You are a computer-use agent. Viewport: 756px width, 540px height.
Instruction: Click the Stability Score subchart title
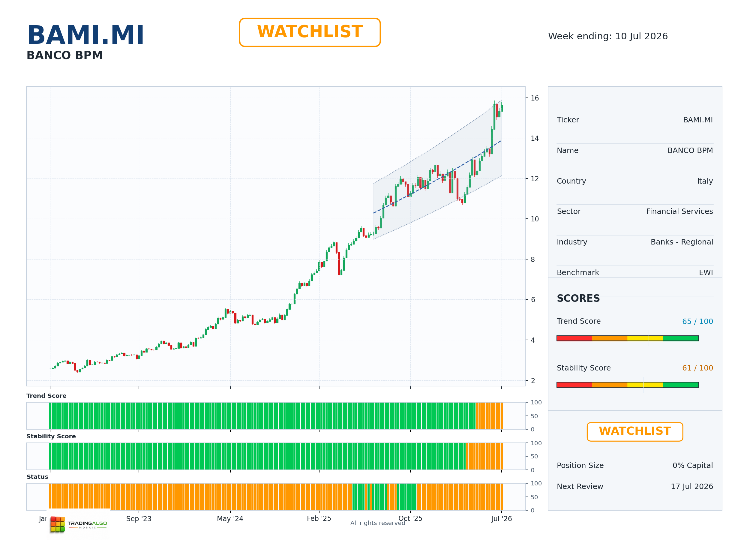[51, 436]
